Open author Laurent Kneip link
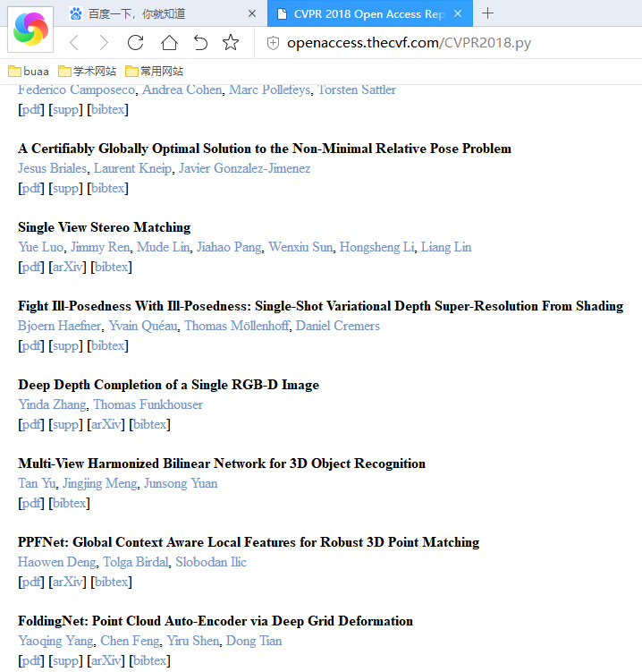 point(132,168)
